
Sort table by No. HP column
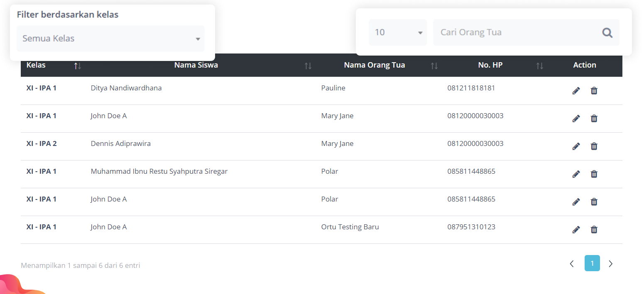pyautogui.click(x=539, y=66)
